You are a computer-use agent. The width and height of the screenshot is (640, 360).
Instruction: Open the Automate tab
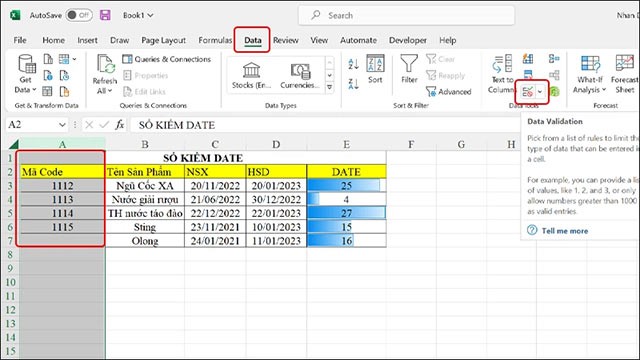(x=358, y=40)
